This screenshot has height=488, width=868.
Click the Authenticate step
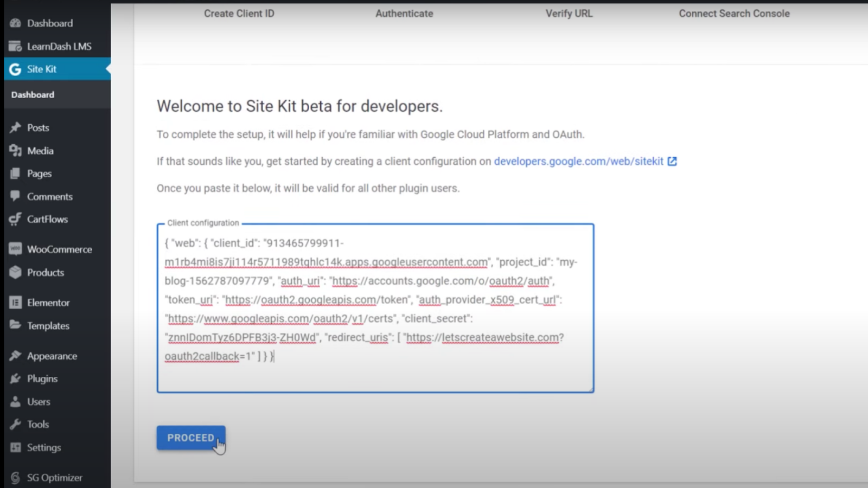[x=404, y=14]
